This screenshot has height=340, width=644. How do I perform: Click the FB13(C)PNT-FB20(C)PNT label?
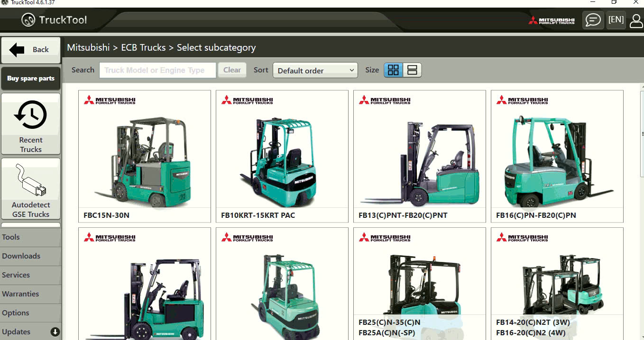point(403,215)
